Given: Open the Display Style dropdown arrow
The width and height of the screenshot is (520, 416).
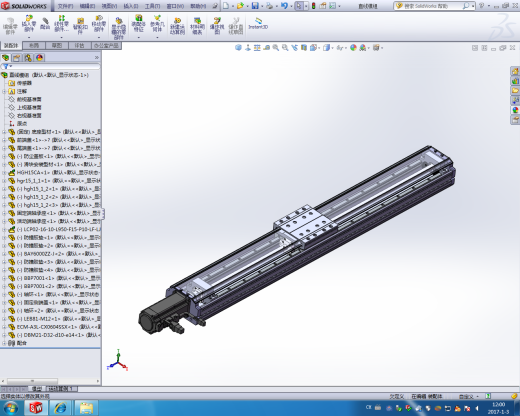Looking at the screenshot, I should (332, 48).
